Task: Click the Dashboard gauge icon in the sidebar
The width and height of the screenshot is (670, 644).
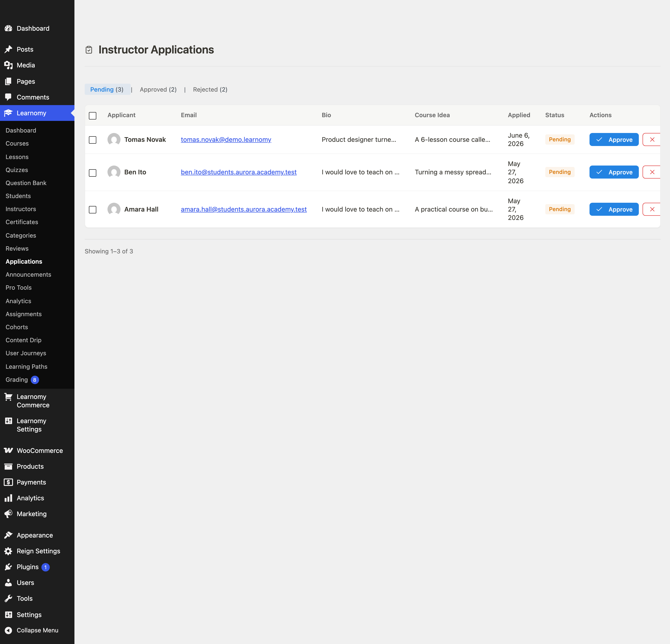Action: pos(9,28)
